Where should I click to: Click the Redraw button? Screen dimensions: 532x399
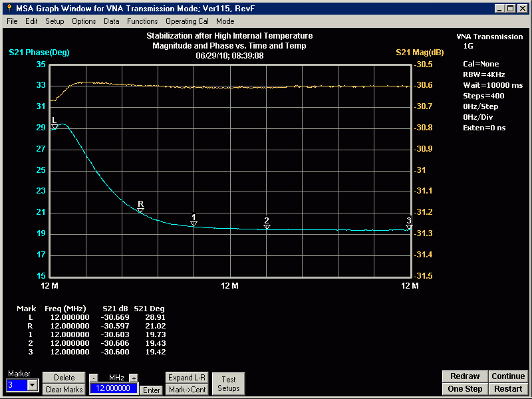(x=465, y=376)
